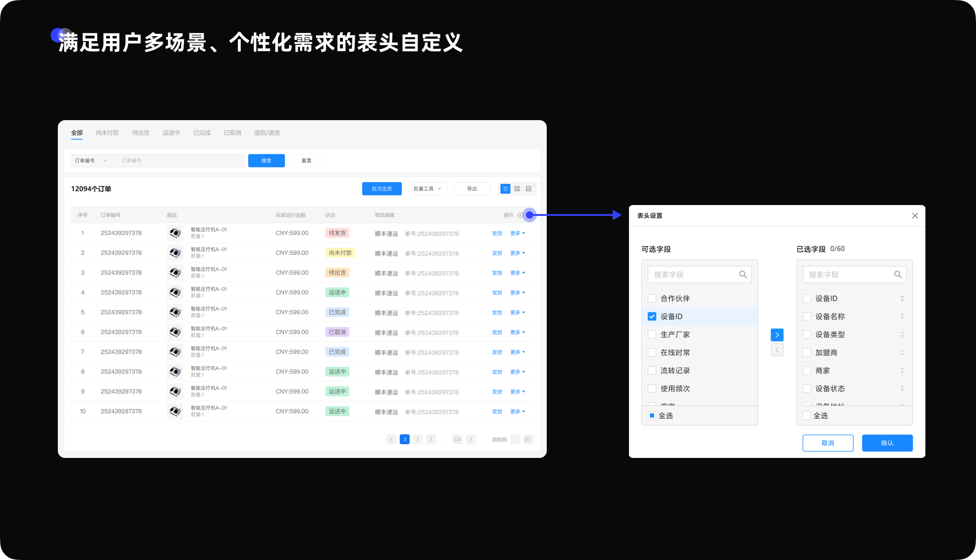Click move-left arrow transfer button
The image size is (976, 560).
click(777, 350)
